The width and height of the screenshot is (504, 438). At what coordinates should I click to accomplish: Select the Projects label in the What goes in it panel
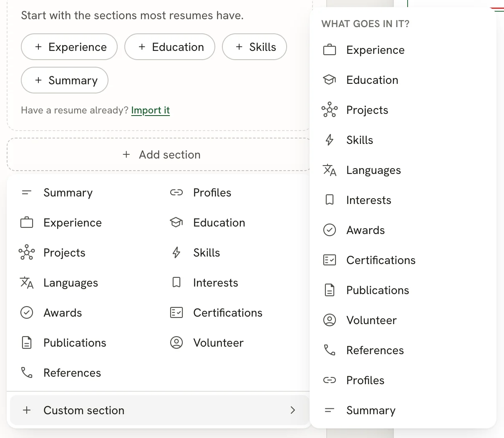click(x=367, y=110)
